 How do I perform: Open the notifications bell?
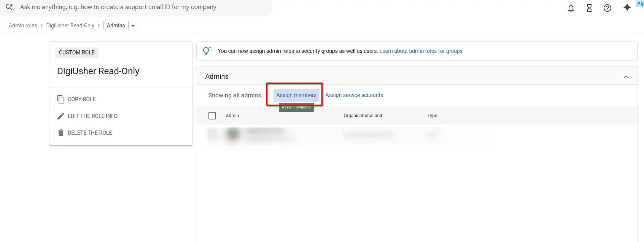[x=571, y=8]
